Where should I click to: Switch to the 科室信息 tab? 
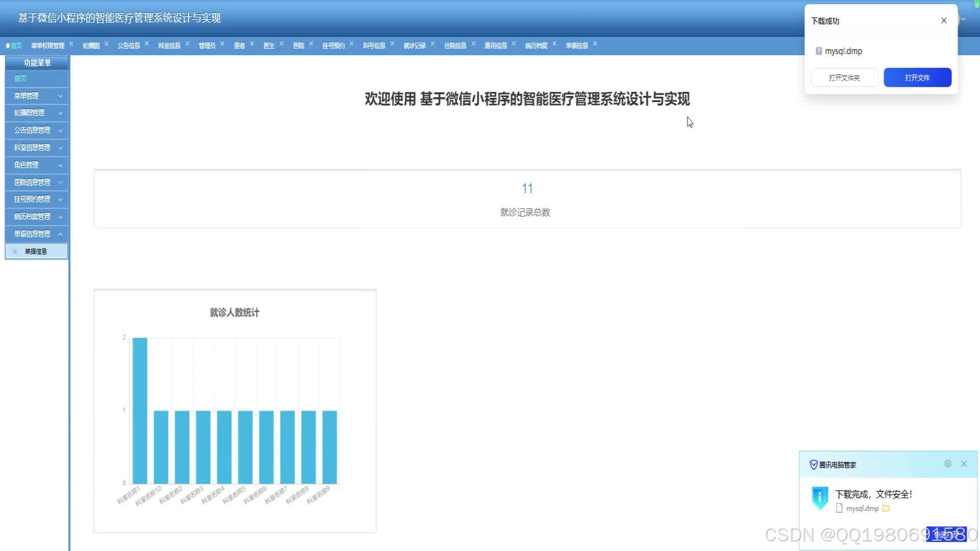[169, 45]
